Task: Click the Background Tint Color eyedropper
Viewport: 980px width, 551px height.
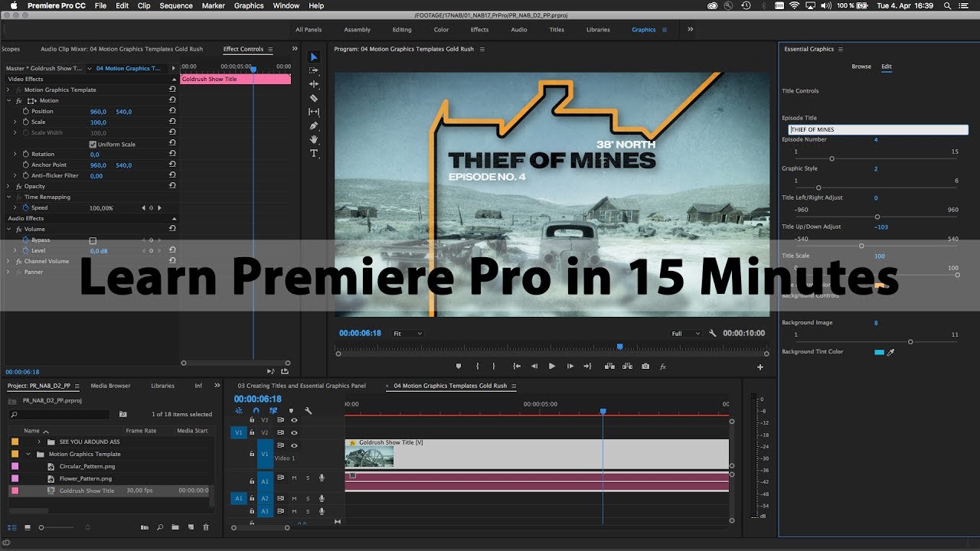Action: click(890, 352)
